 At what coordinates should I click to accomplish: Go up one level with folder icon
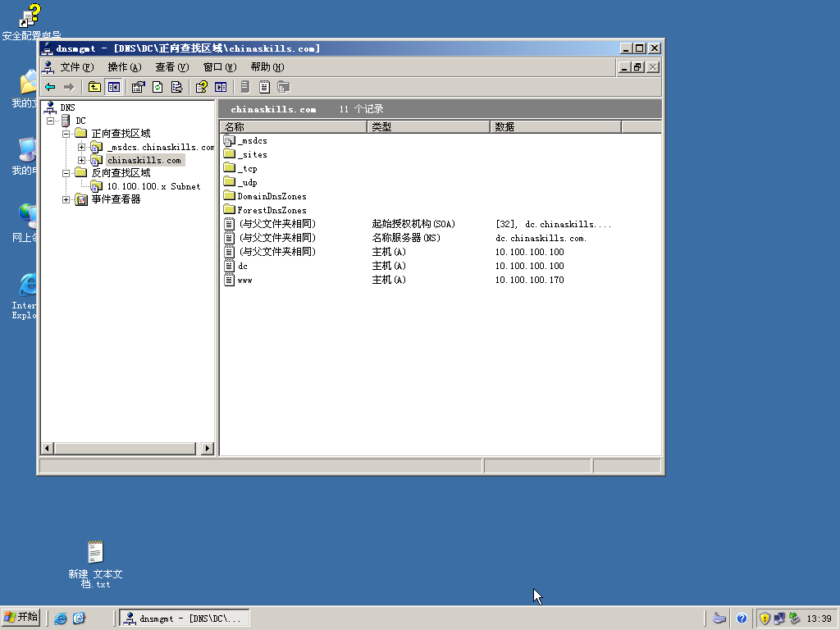[94, 87]
